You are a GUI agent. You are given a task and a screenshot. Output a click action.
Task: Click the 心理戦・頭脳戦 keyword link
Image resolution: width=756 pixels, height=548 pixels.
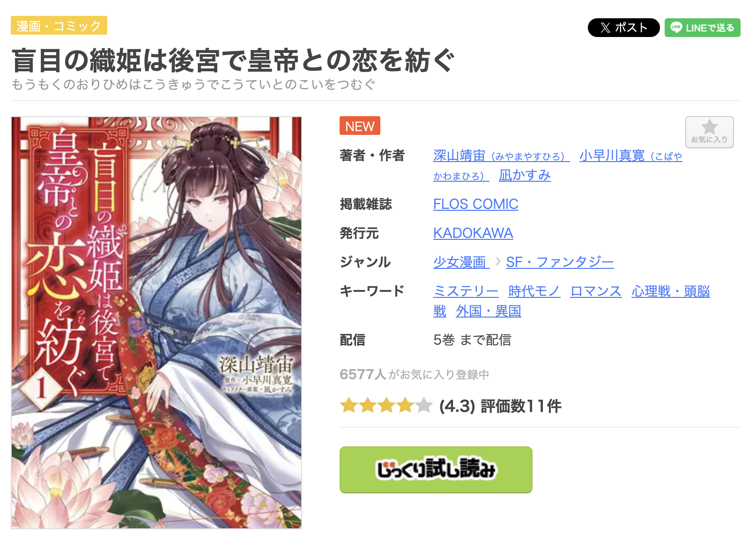pyautogui.click(x=670, y=291)
